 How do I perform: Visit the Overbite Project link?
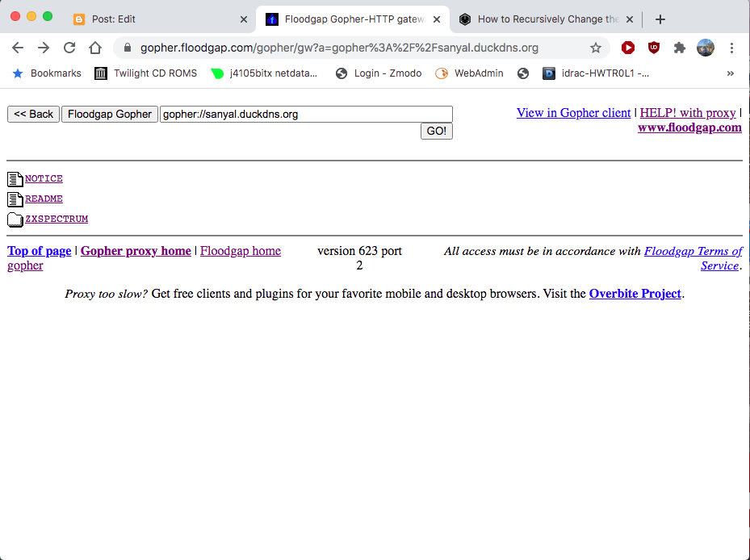(x=635, y=294)
